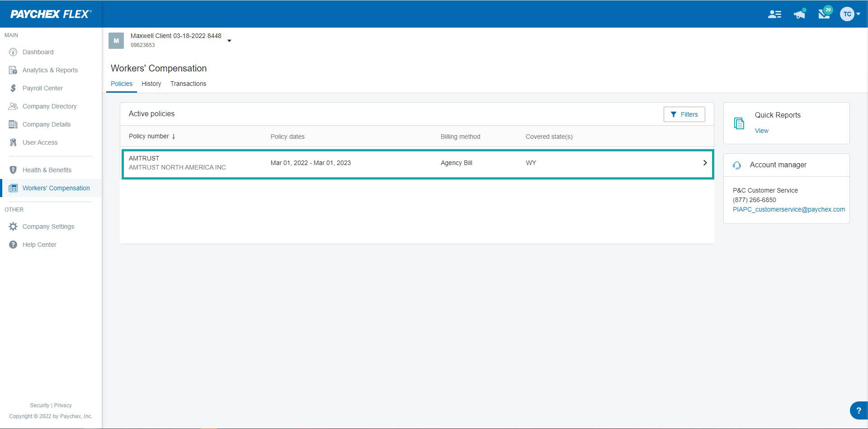Switch to the History tab

(151, 84)
